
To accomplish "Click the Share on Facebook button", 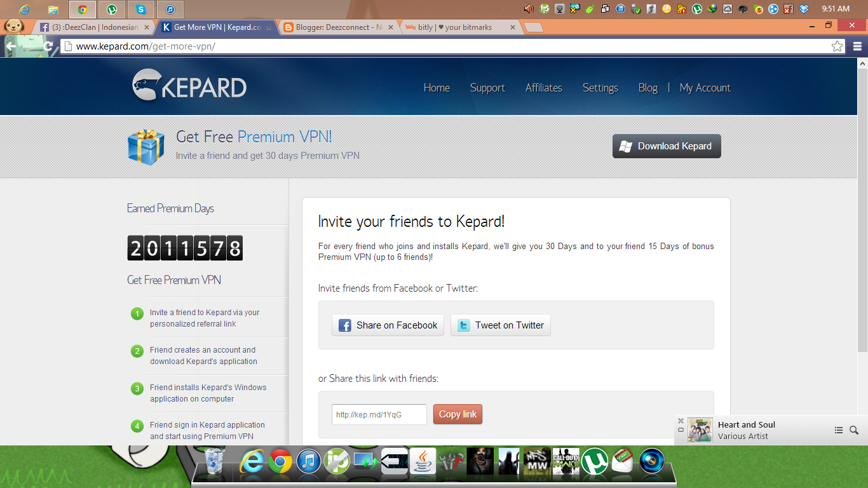I will (x=388, y=325).
